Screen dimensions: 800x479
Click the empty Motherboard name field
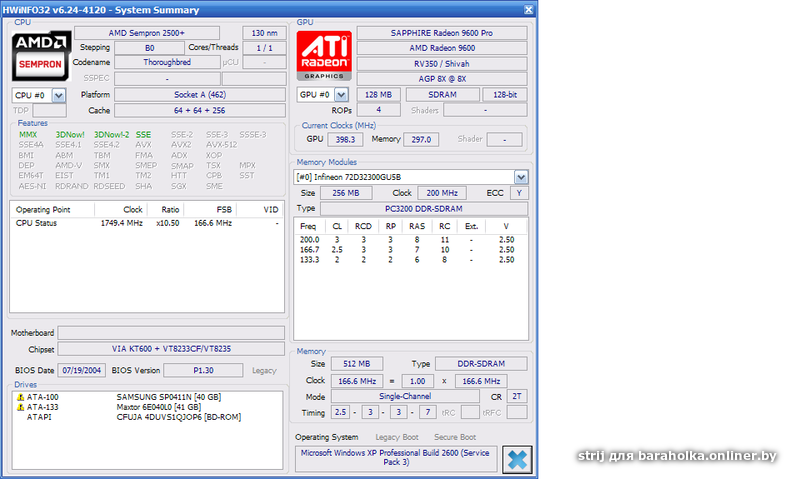pyautogui.click(x=171, y=333)
